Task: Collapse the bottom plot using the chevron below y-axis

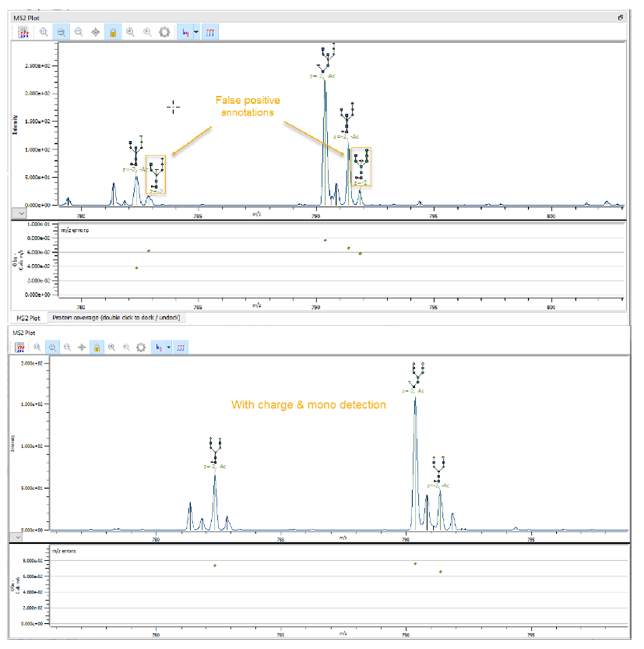Action: coord(18,536)
